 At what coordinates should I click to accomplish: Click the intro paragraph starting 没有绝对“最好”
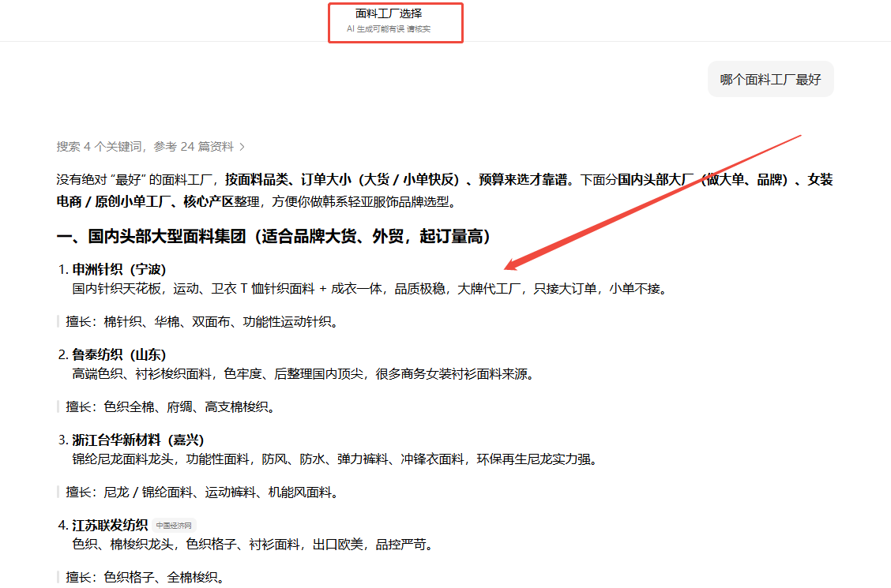pyautogui.click(x=445, y=191)
